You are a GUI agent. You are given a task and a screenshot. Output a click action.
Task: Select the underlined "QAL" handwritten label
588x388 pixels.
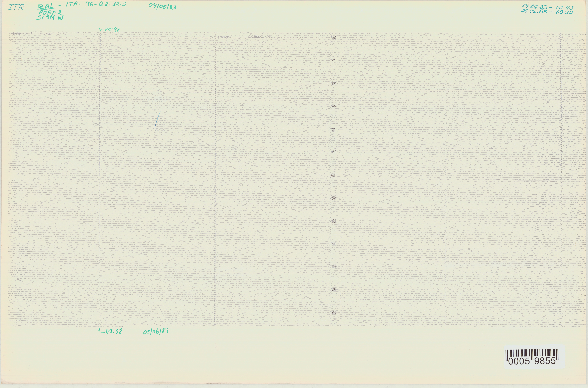click(x=46, y=6)
